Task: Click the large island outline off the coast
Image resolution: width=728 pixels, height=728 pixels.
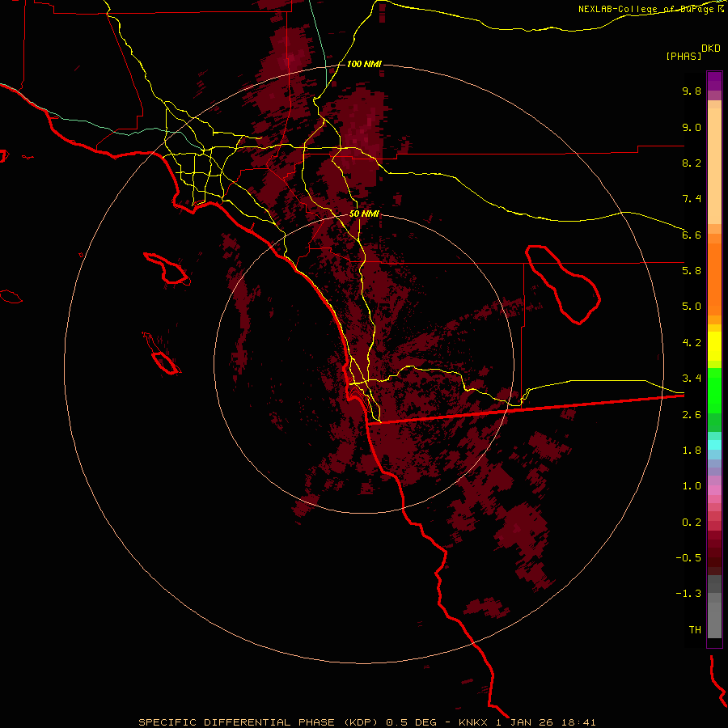Action: [x=167, y=269]
